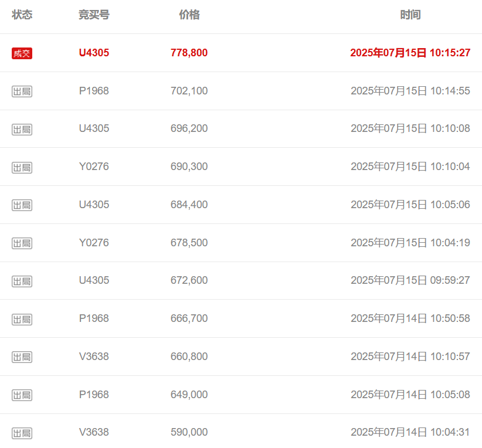482x448 pixels.
Task: Click the red 成交 status badge
Action: tap(22, 53)
